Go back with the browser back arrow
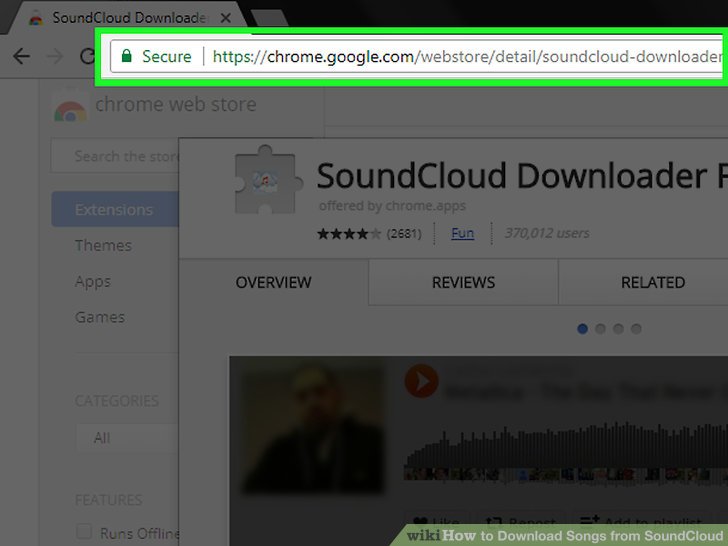This screenshot has width=728, height=546. pos(21,57)
